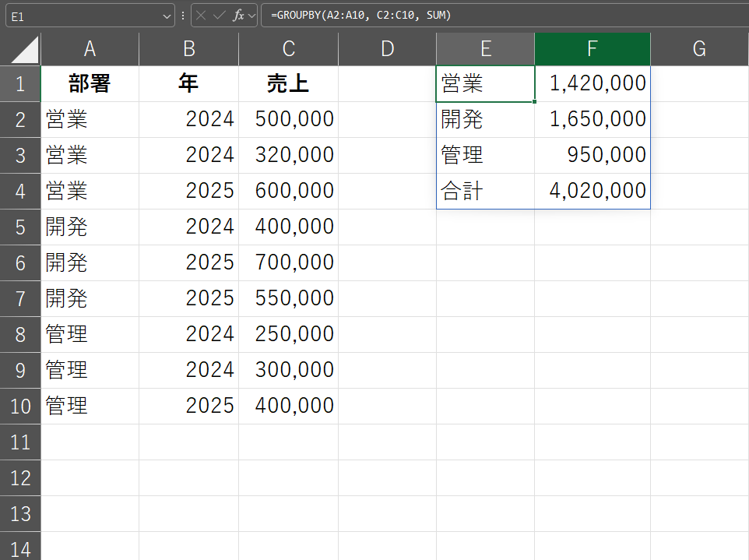Click the GROUPBY formula text in formula bar
This screenshot has width=749, height=560.
point(360,15)
